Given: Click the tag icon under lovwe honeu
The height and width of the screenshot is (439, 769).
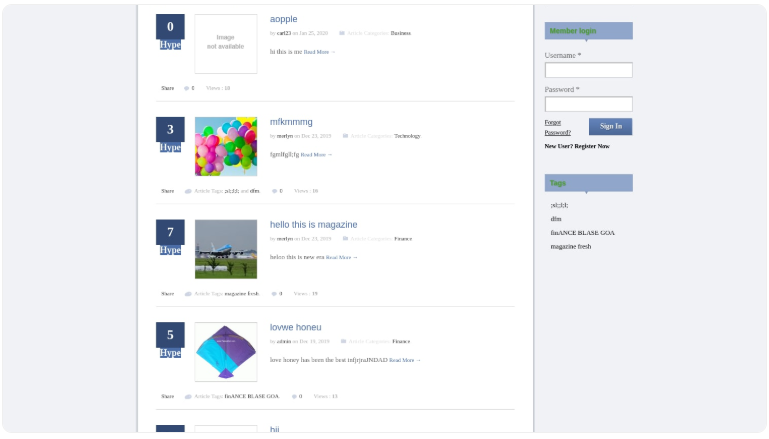Looking at the screenshot, I should pyautogui.click(x=188, y=396).
